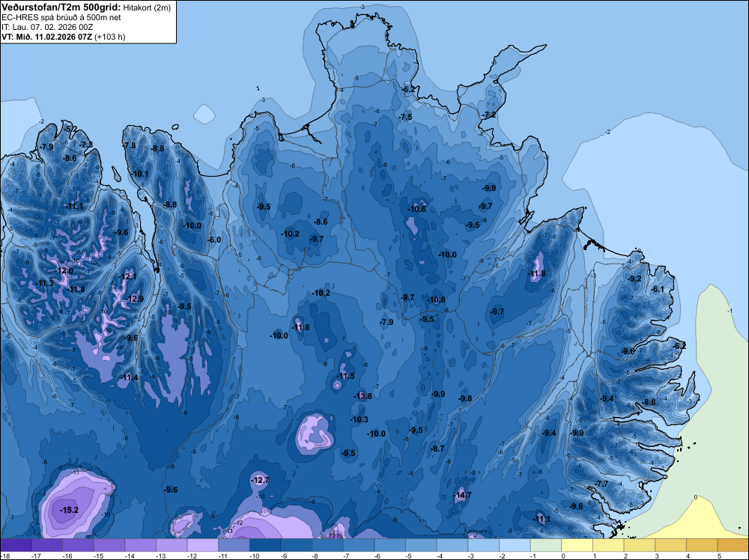The image size is (749, 560).
Task: Click the -10.6 temperature value on the map
Action: point(416,209)
